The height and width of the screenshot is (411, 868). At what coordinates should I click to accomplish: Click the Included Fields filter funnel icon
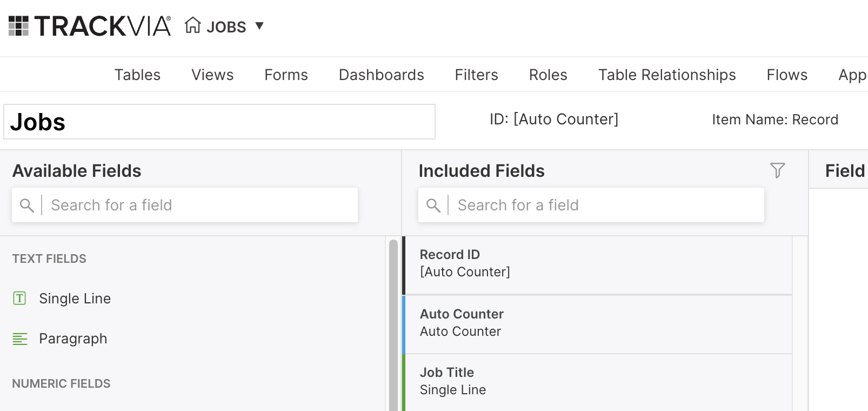pos(777,170)
